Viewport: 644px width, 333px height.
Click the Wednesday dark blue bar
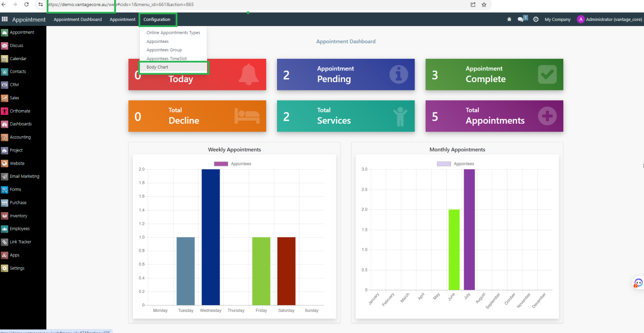(210, 237)
